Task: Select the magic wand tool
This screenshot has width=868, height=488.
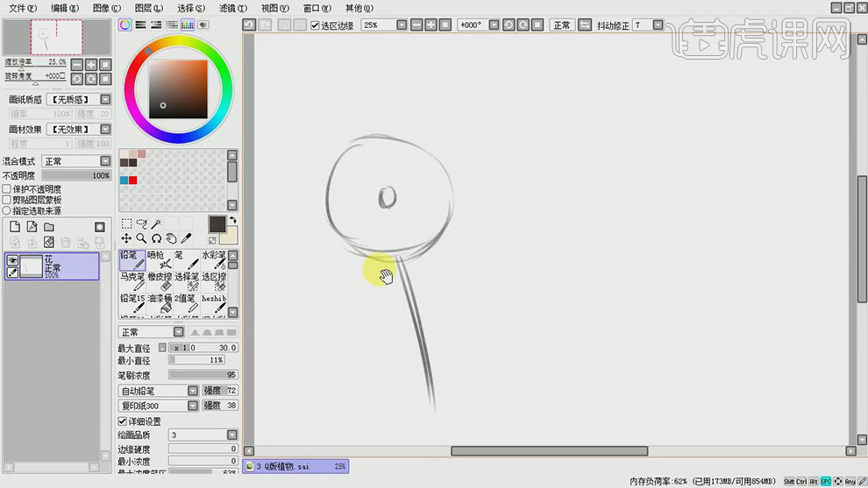Action: pyautogui.click(x=156, y=224)
